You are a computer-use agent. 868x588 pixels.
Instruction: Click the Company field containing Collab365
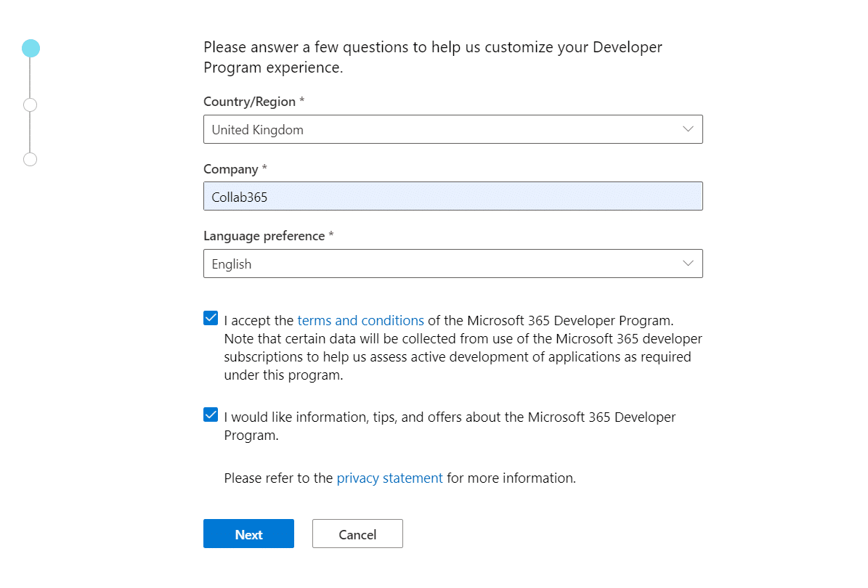point(453,197)
